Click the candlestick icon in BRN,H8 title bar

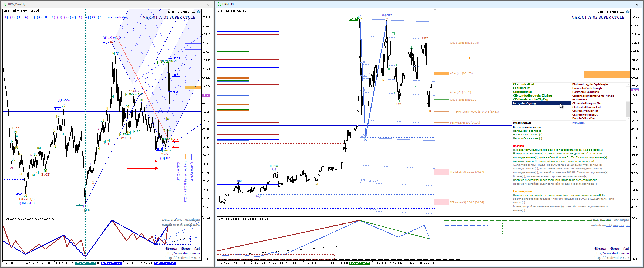pos(219,4)
